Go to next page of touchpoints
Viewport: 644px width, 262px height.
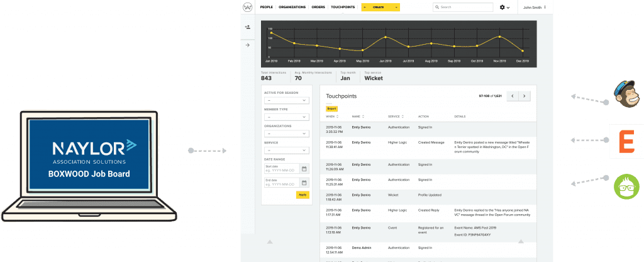524,96
